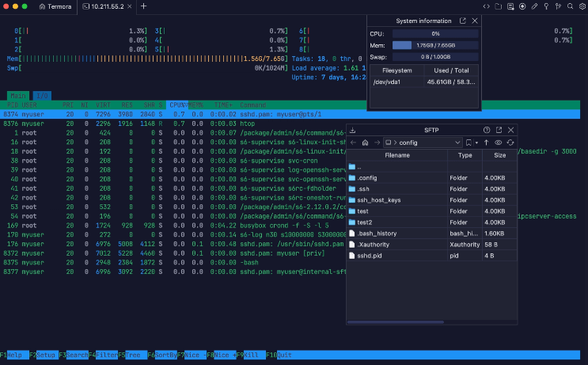Go forward in SFTP navigation
This screenshot has height=365, width=588.
click(377, 143)
